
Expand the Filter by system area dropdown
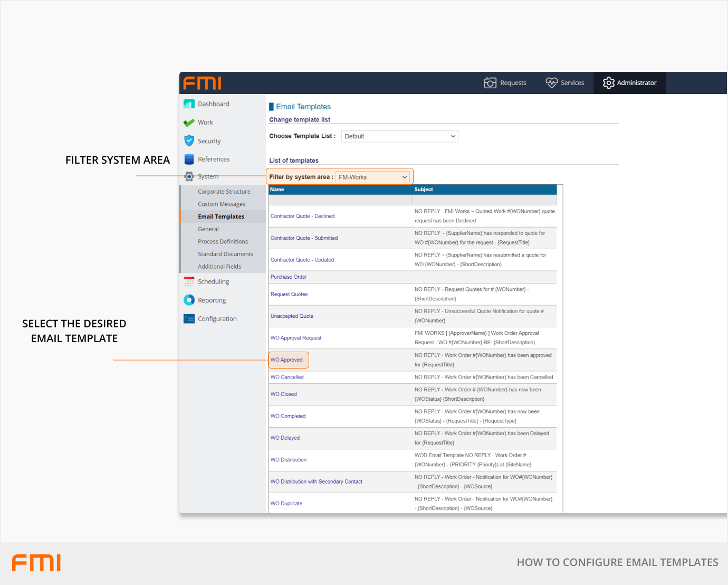(x=372, y=177)
